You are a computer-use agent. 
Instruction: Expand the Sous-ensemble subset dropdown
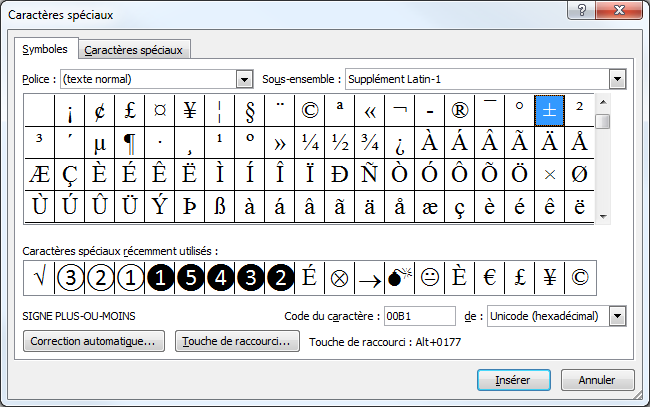coord(617,79)
